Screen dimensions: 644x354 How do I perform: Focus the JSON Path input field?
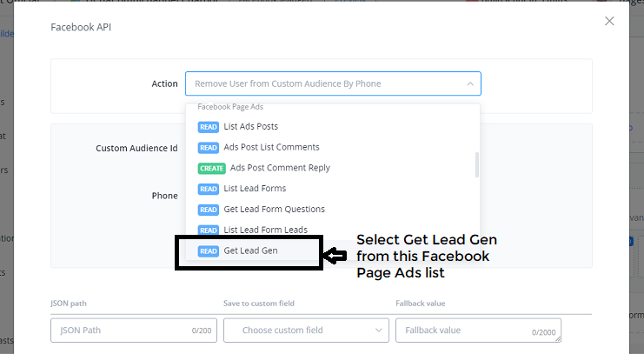coord(122,331)
